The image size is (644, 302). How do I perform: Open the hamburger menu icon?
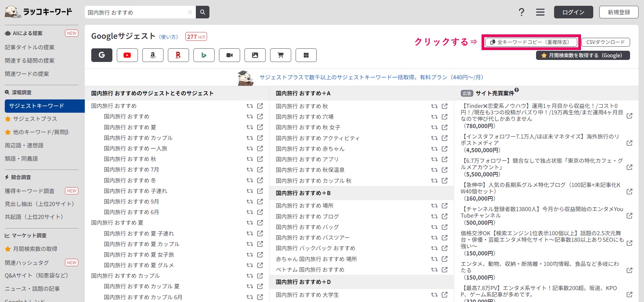540,12
